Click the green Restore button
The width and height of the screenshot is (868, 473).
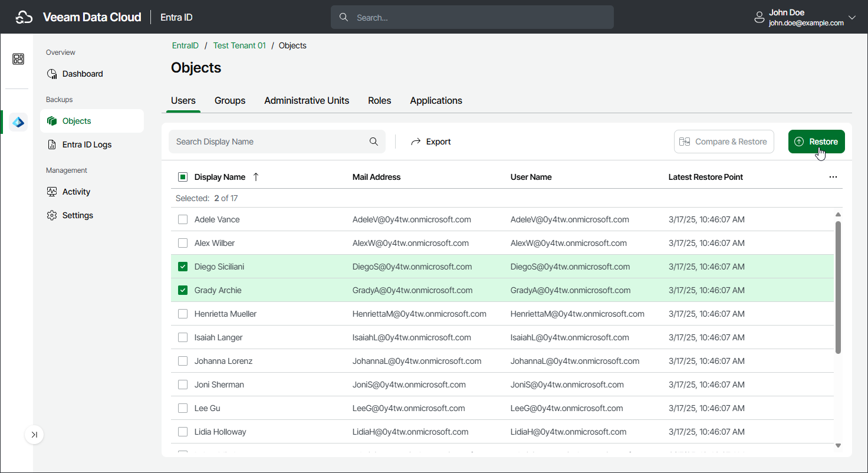816,142
